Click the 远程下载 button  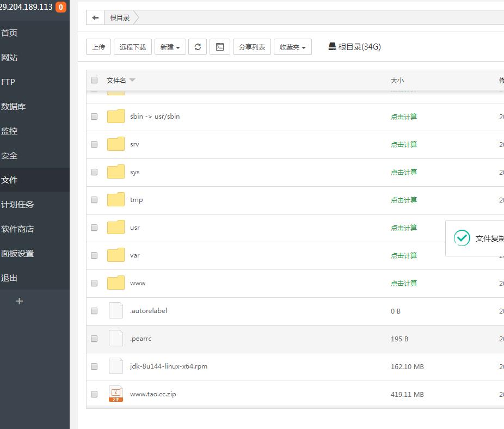(x=133, y=47)
